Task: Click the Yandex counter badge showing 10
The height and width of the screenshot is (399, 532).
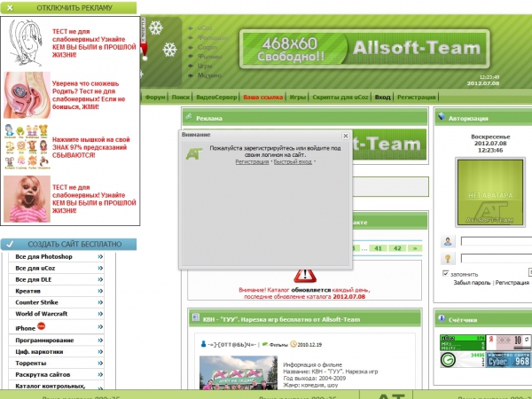Action: (x=508, y=342)
